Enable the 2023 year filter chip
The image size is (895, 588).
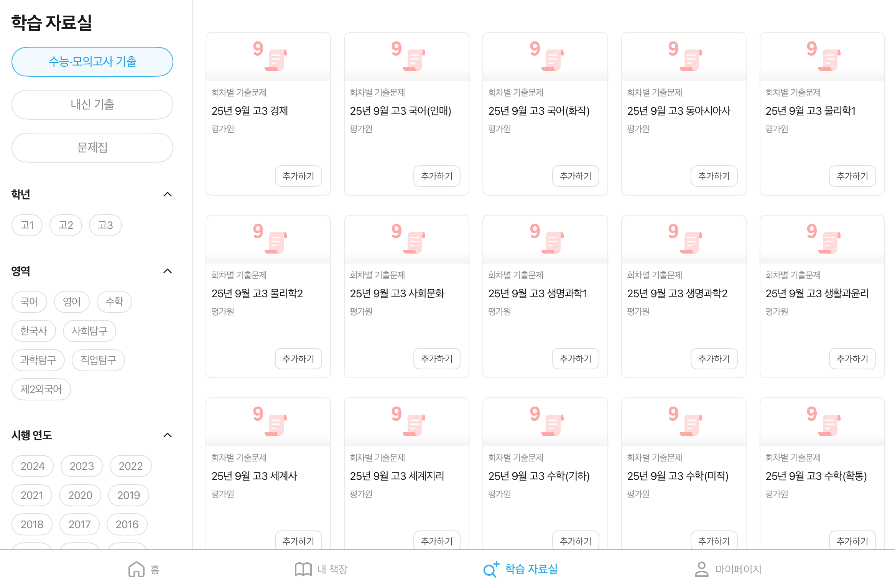82,466
